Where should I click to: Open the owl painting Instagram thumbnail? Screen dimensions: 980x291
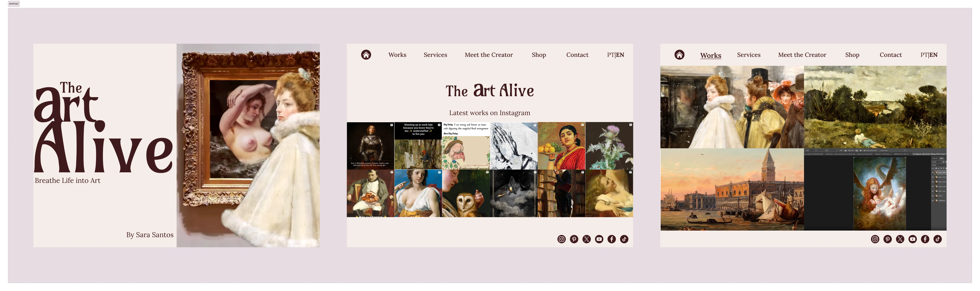pyautogui.click(x=466, y=194)
